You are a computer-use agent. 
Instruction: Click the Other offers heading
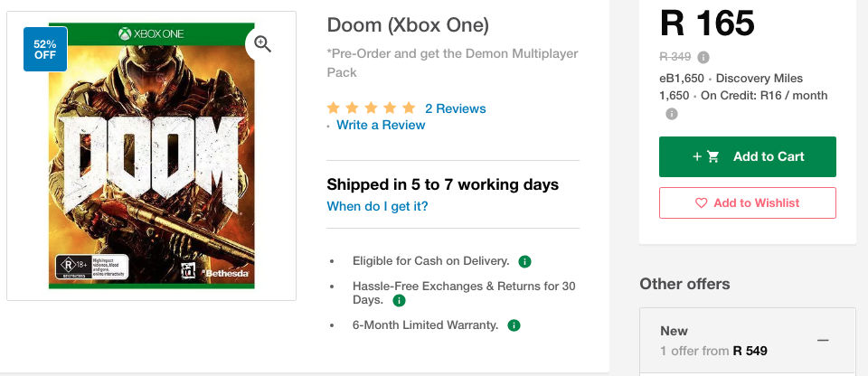point(684,284)
